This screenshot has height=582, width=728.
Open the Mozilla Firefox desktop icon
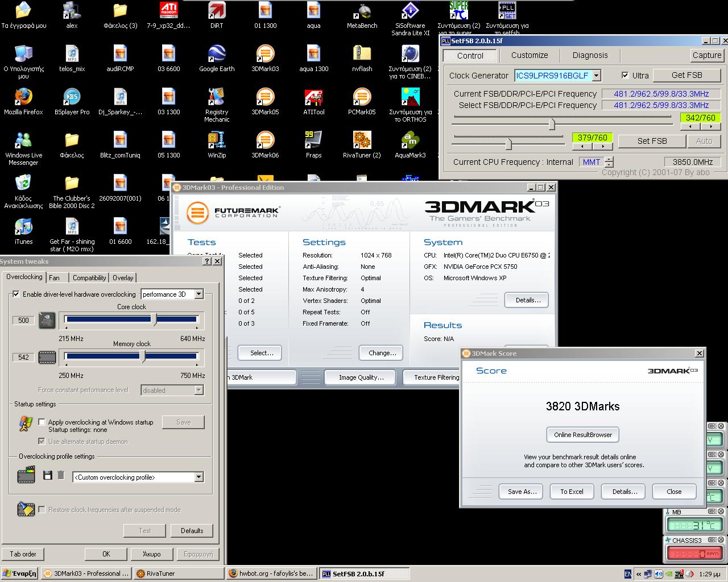point(23,101)
